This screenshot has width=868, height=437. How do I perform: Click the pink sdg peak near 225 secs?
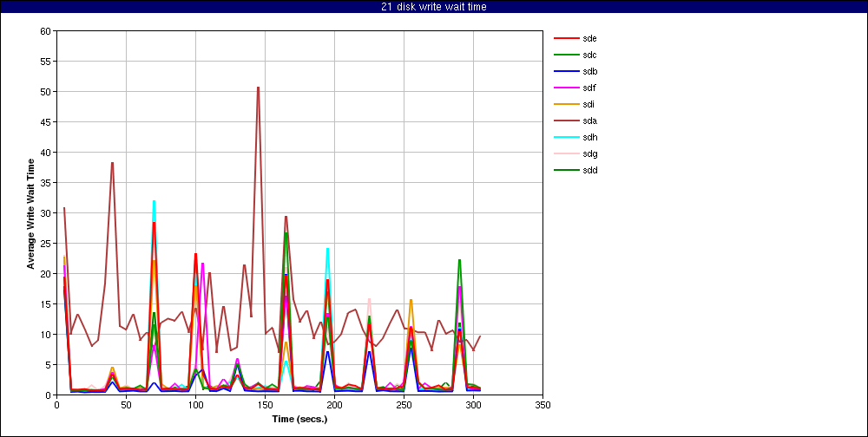tap(369, 299)
